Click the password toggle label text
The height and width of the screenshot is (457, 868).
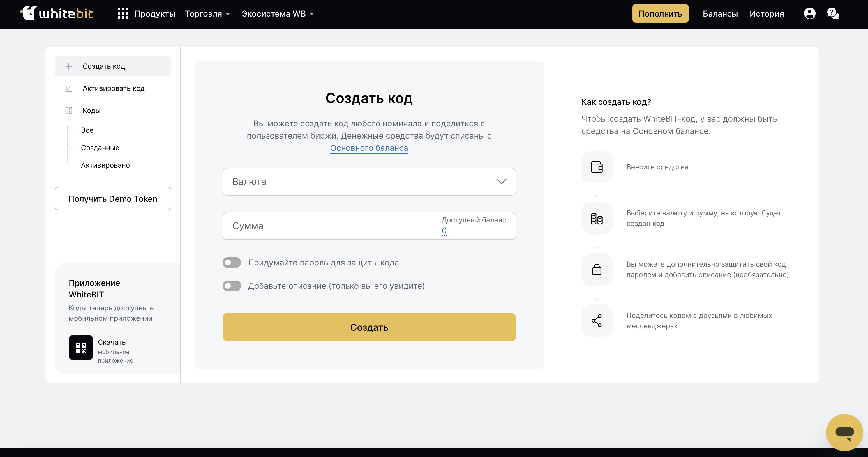click(324, 263)
